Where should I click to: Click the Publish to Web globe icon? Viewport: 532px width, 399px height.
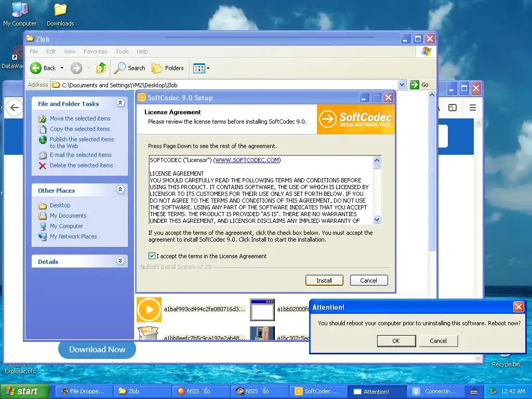(43, 139)
